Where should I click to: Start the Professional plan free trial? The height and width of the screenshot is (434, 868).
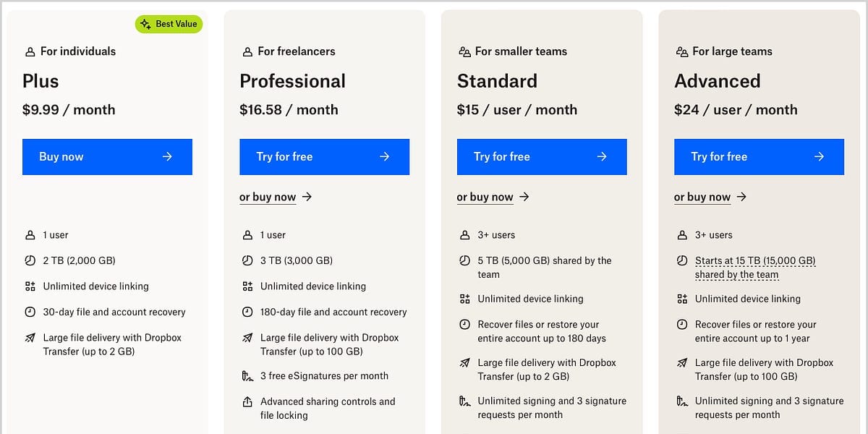coord(324,157)
